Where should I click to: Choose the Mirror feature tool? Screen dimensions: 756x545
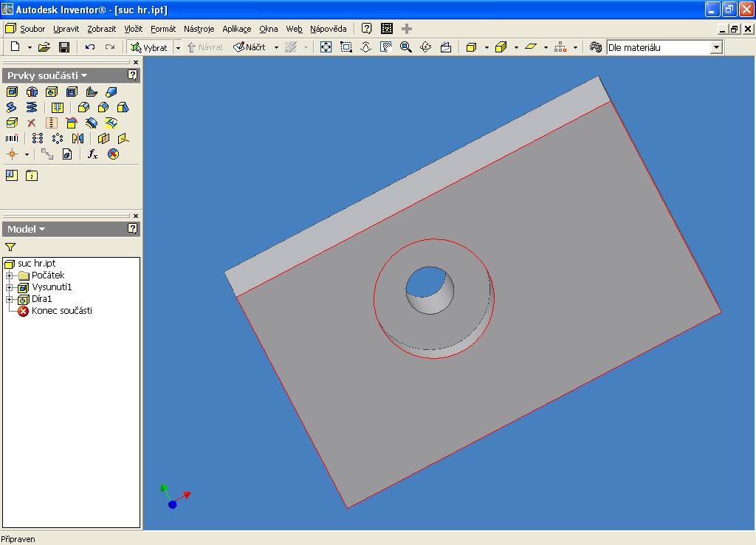(78, 138)
